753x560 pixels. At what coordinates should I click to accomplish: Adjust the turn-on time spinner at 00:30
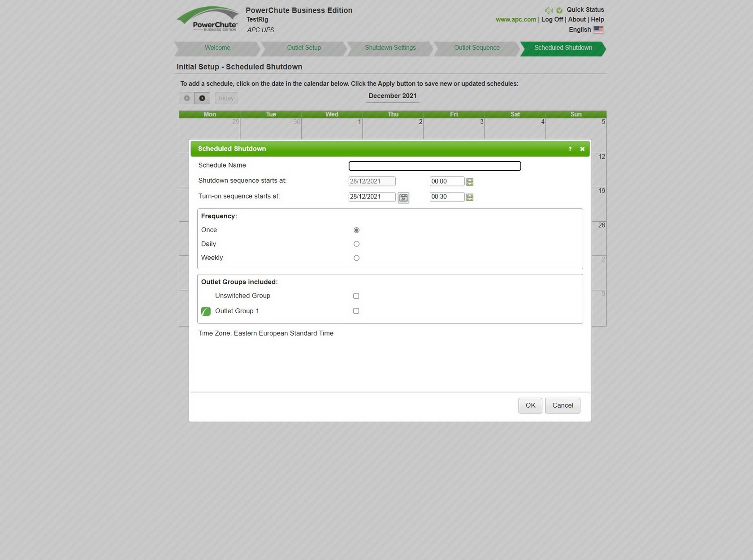pyautogui.click(x=470, y=197)
